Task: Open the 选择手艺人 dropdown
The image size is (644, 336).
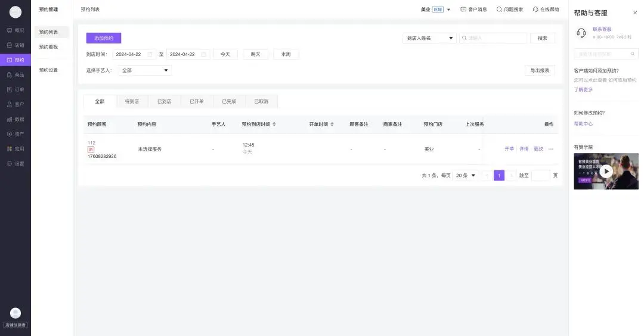Action: coord(145,70)
